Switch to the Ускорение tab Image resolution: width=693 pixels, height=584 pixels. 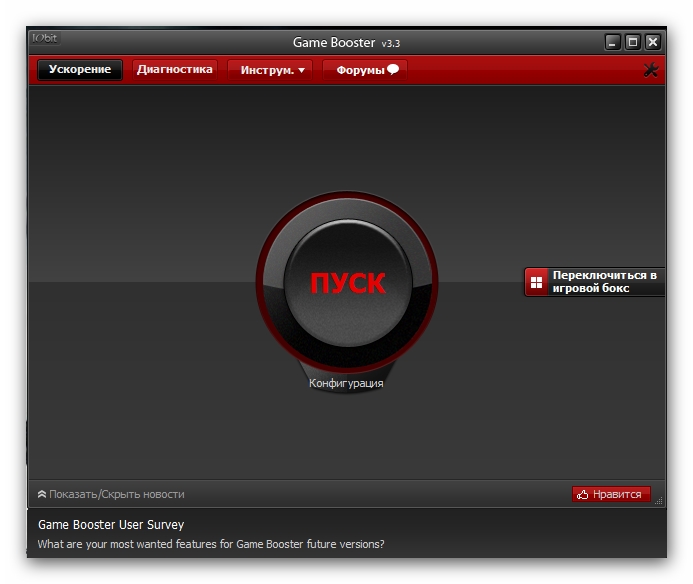tap(80, 70)
